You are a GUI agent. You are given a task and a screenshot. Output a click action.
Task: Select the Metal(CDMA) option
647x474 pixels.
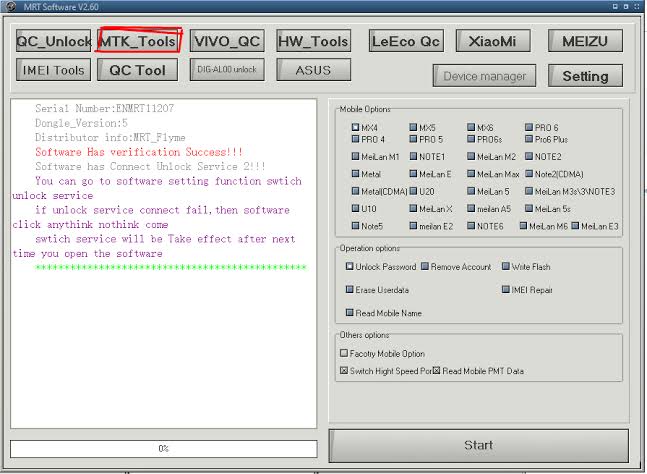coord(355,191)
